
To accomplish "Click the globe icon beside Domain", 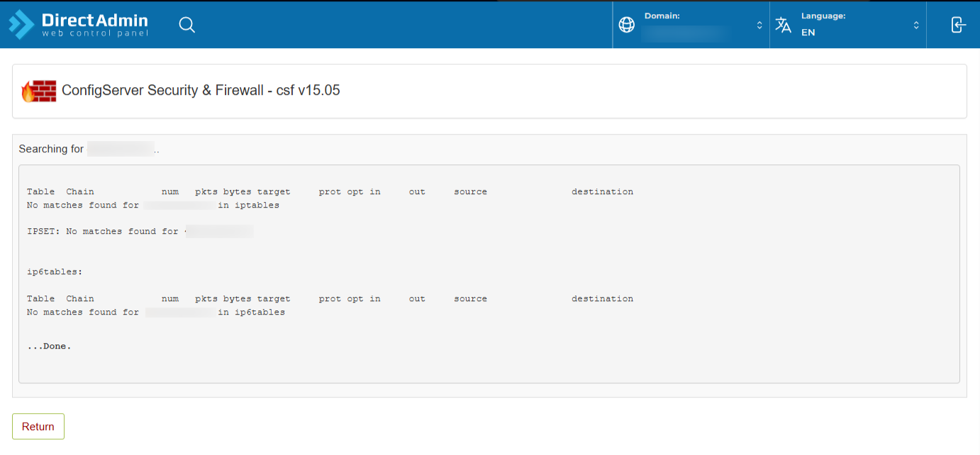I will point(626,25).
